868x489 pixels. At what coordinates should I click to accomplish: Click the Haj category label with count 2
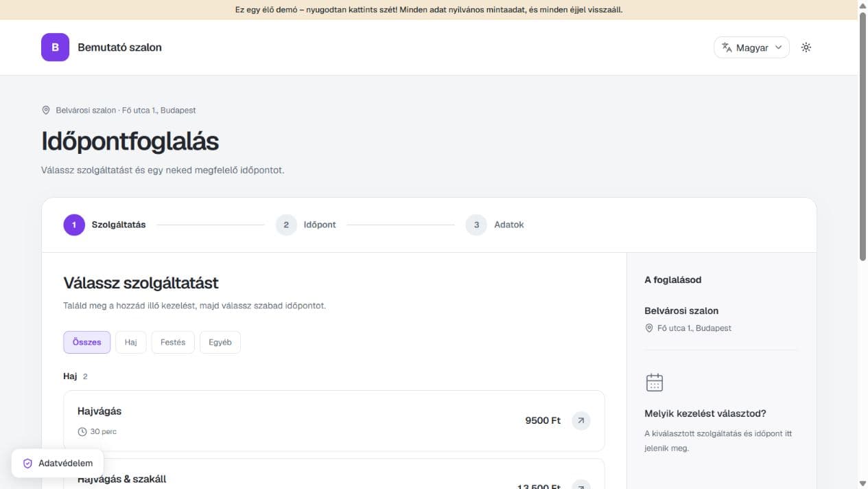tap(75, 376)
